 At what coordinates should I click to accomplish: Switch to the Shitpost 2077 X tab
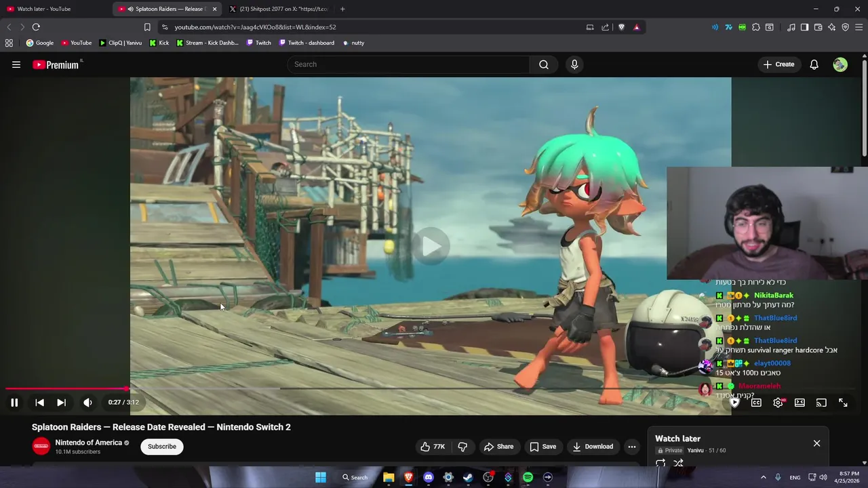point(278,9)
